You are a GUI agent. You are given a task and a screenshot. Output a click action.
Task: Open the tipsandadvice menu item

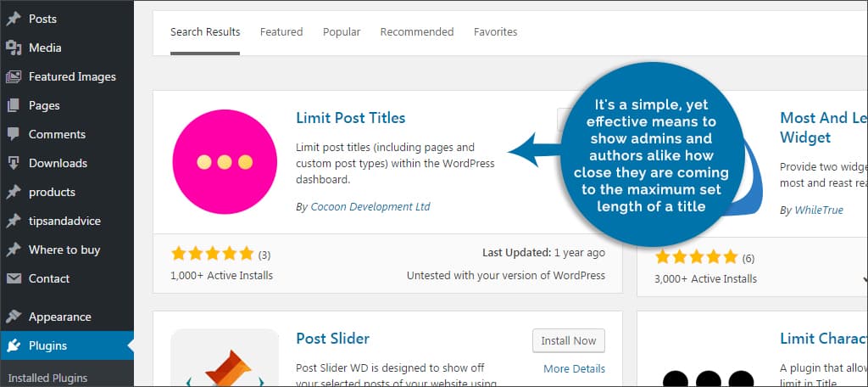pos(64,221)
